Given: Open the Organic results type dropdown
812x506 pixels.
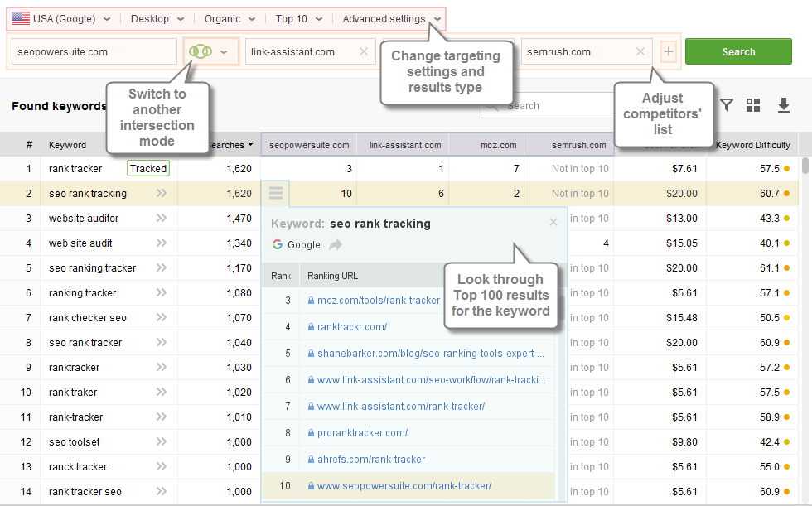Looking at the screenshot, I should (230, 18).
